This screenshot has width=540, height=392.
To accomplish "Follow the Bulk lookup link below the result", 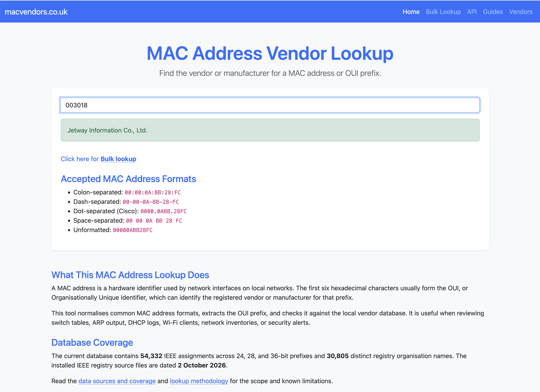I will [x=118, y=159].
